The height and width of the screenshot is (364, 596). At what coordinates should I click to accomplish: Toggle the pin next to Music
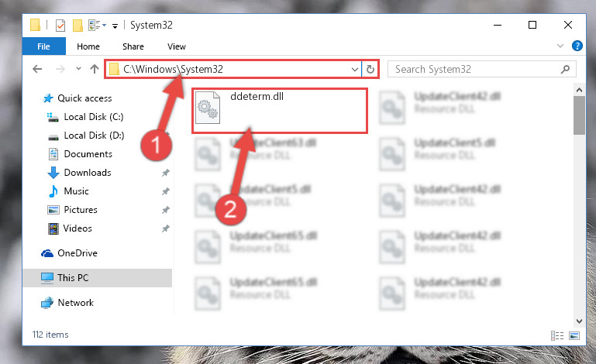point(165,191)
